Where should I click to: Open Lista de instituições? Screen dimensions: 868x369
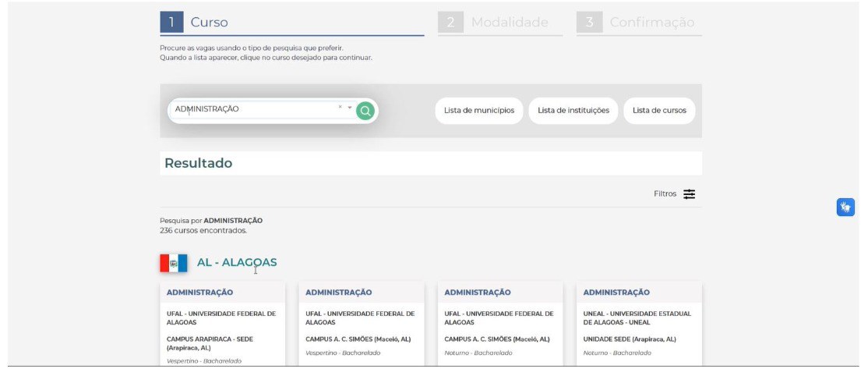pyautogui.click(x=573, y=110)
